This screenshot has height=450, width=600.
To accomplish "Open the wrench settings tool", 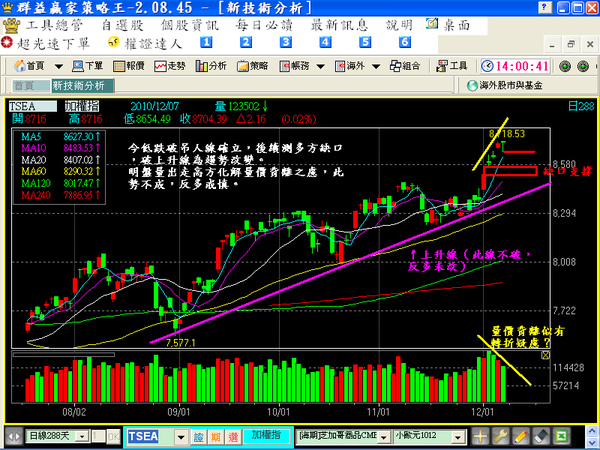I will [500, 436].
